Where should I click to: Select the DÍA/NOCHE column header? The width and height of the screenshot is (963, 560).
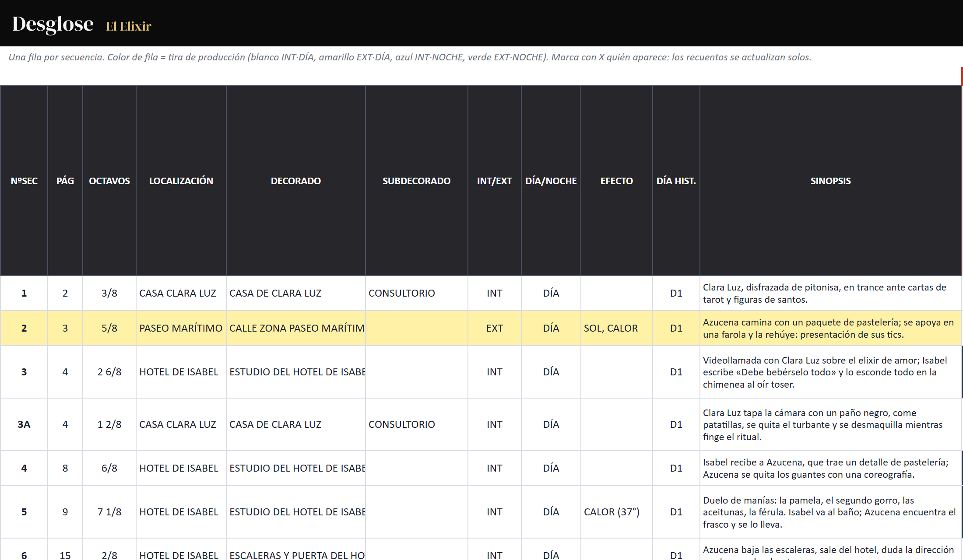551,181
